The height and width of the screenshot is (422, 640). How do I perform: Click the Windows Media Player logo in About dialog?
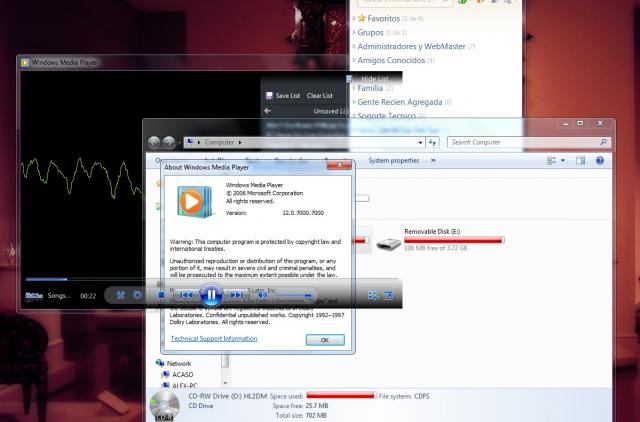pos(195,202)
